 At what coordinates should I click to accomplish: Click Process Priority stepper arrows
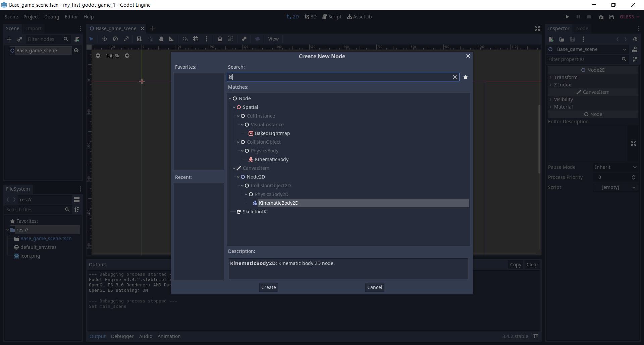tap(634, 177)
